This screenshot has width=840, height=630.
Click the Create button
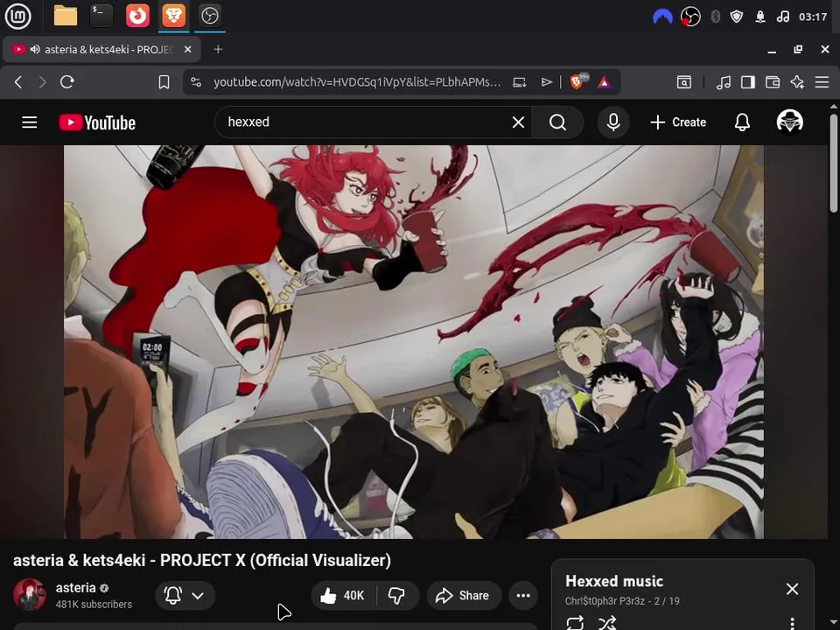[x=678, y=122]
